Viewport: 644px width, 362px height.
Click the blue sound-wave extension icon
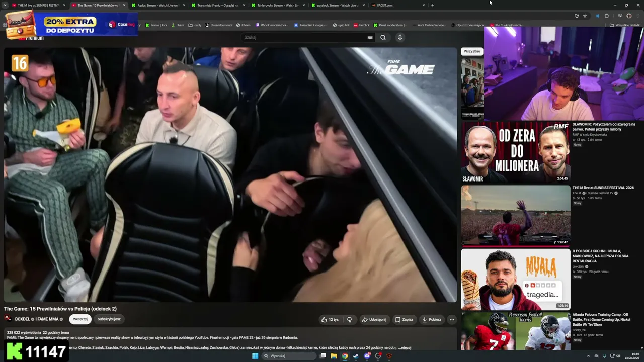[x=597, y=16]
